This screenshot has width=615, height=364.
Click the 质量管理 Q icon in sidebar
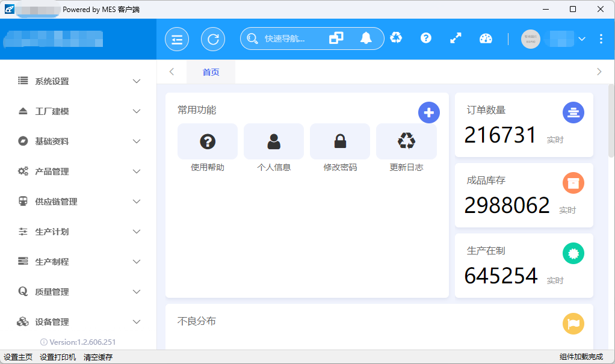[x=23, y=291]
